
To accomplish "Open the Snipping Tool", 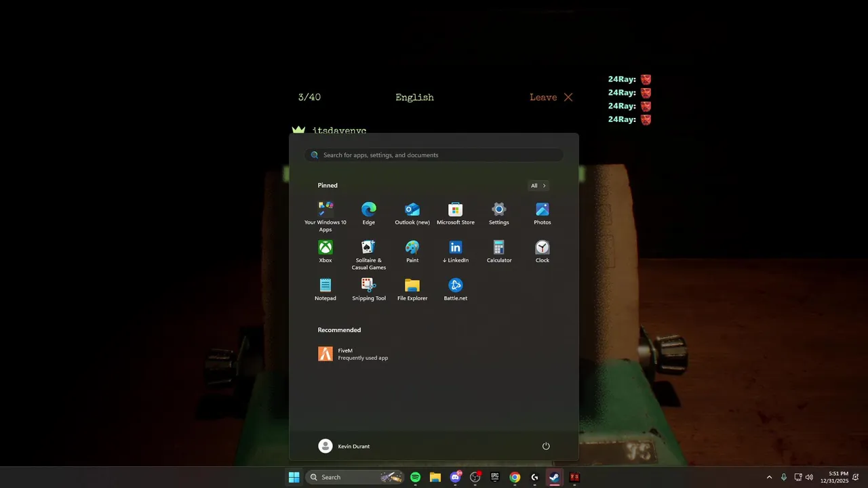I will [x=369, y=289].
